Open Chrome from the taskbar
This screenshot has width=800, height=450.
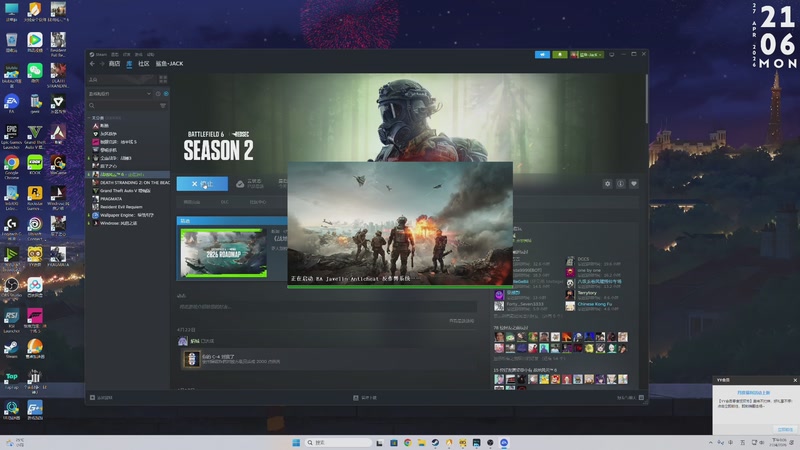(x=408, y=442)
